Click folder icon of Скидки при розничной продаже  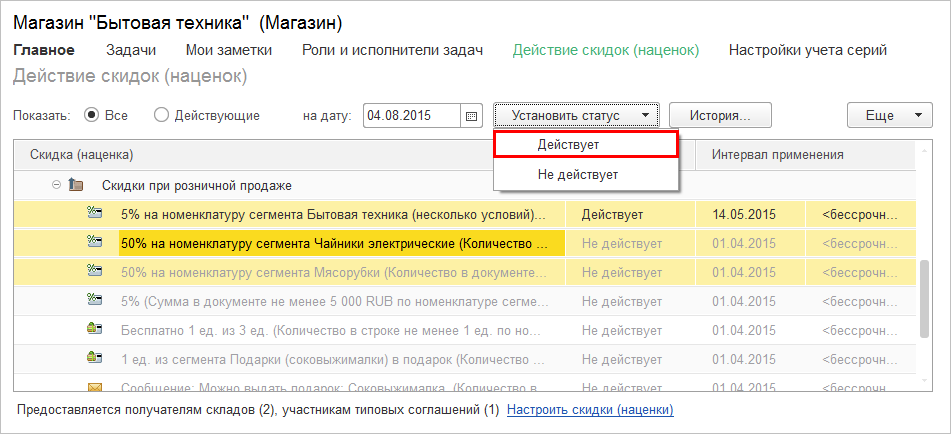click(77, 186)
